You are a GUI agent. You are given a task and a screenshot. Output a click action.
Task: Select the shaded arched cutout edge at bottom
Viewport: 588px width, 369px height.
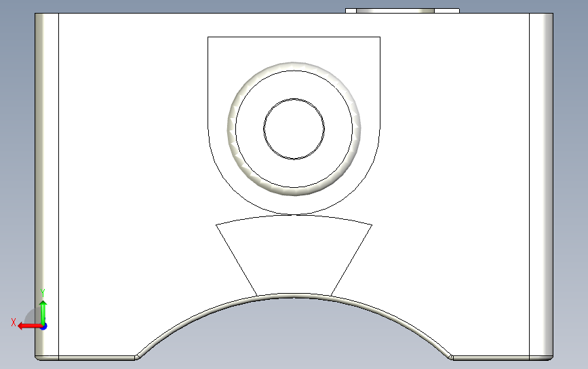pos(294,296)
